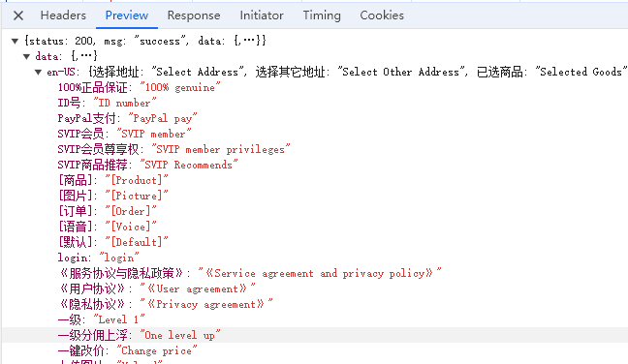Open the Timing tab
Viewport: 628px width, 364px height.
322,15
